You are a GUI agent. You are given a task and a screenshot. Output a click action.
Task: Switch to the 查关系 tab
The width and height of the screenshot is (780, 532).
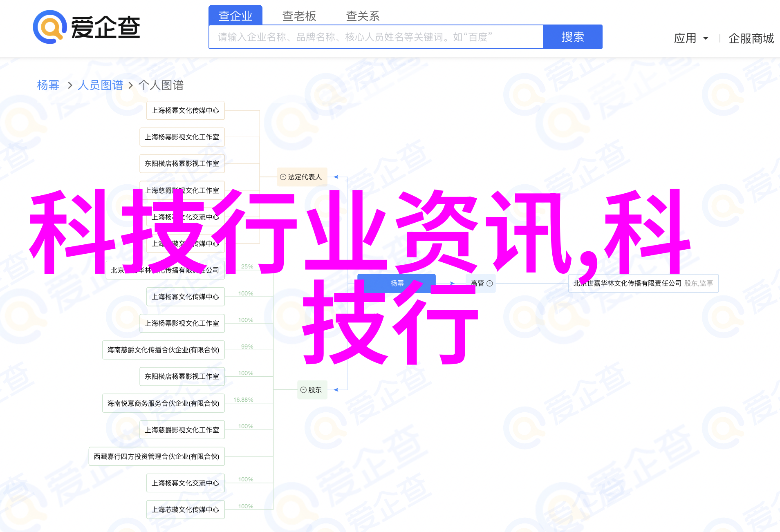pos(363,16)
